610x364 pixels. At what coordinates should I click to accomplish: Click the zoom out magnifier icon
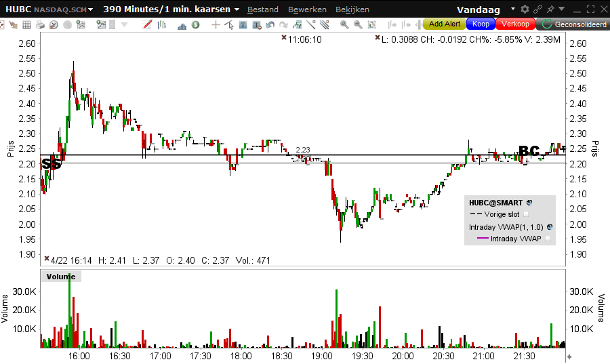[x=358, y=25]
